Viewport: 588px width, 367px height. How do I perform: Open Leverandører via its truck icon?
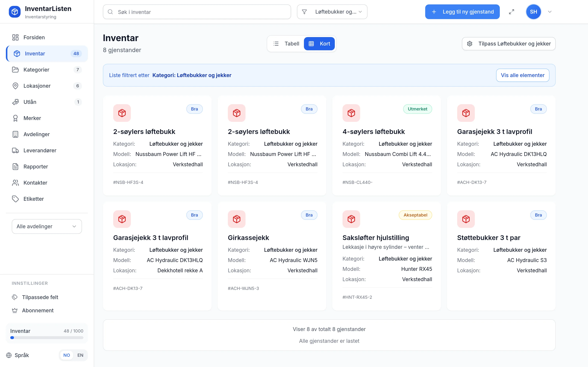(x=15, y=150)
